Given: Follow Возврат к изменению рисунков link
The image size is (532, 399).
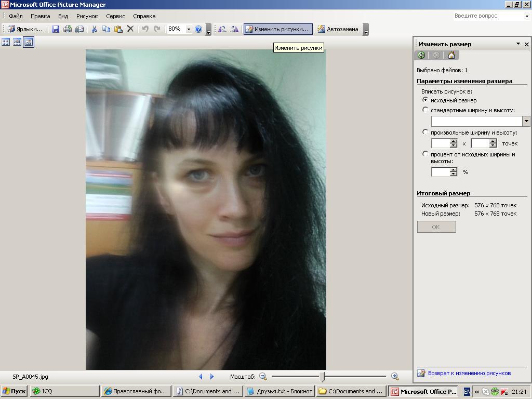Looking at the screenshot, I should coord(469,373).
